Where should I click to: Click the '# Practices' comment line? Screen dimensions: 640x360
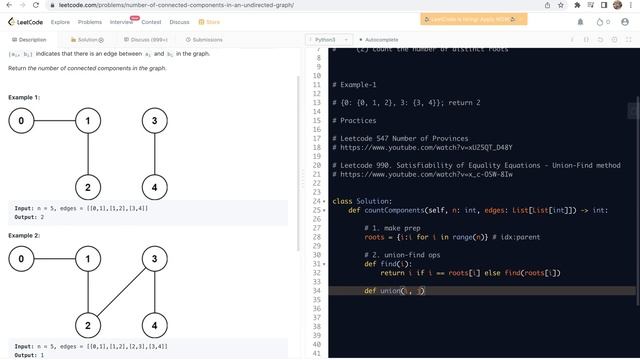(x=354, y=120)
